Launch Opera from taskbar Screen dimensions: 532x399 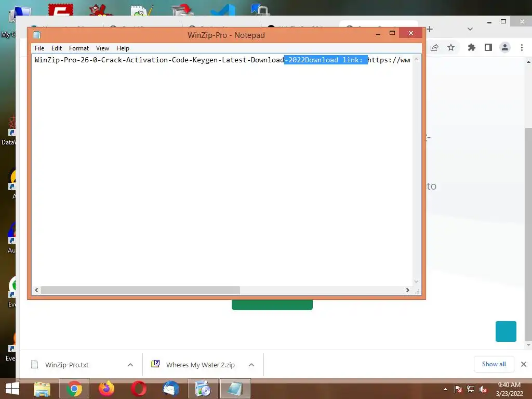[139, 389]
